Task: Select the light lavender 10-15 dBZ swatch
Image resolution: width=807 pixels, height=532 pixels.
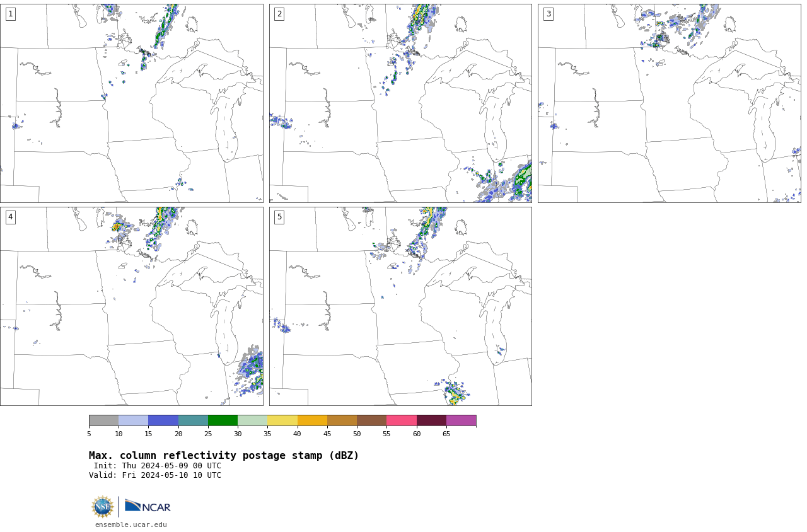Action: point(134,420)
